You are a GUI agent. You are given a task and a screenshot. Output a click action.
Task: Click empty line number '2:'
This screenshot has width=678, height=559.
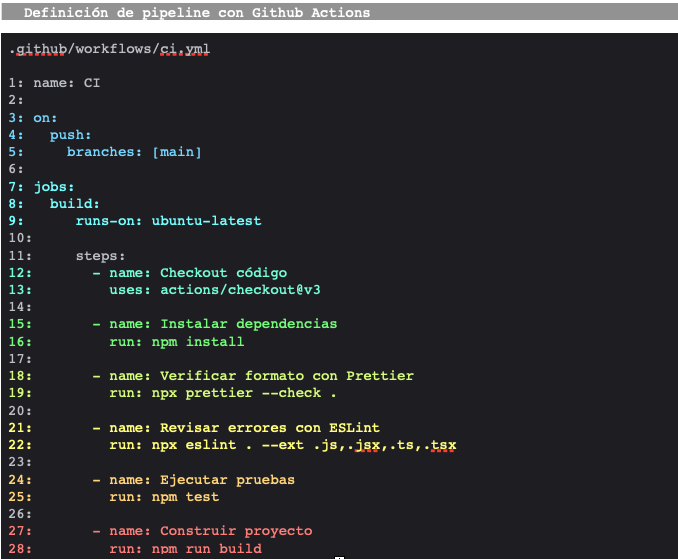(x=16, y=100)
